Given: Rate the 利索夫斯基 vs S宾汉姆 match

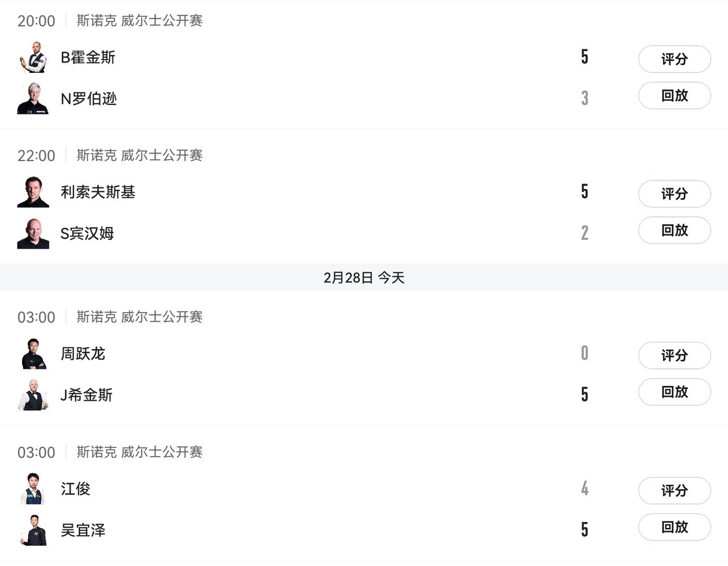Looking at the screenshot, I should coord(674,194).
